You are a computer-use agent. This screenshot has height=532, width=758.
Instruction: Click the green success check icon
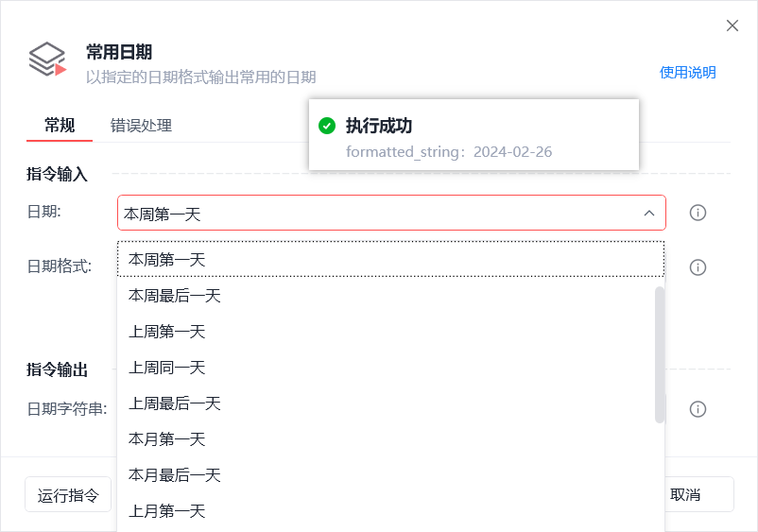point(327,126)
